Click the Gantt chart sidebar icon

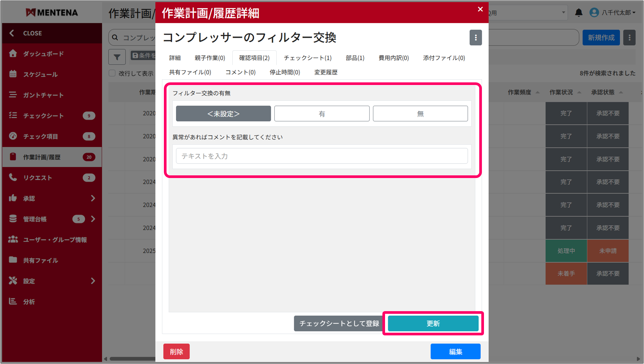pos(13,95)
